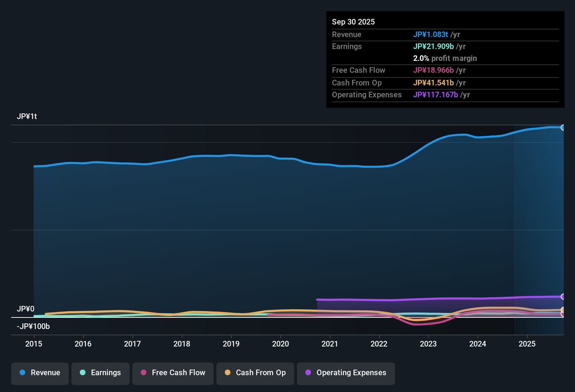Click the teal Earnings legend dot

(x=82, y=373)
